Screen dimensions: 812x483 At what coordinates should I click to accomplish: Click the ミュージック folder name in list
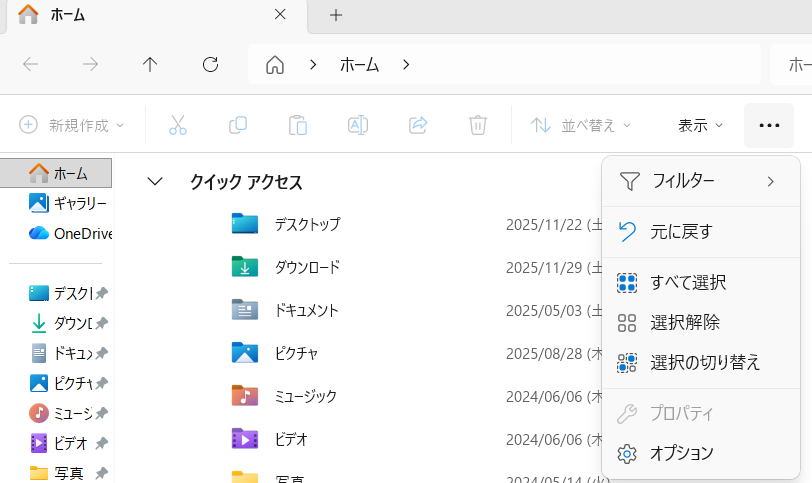[306, 397]
